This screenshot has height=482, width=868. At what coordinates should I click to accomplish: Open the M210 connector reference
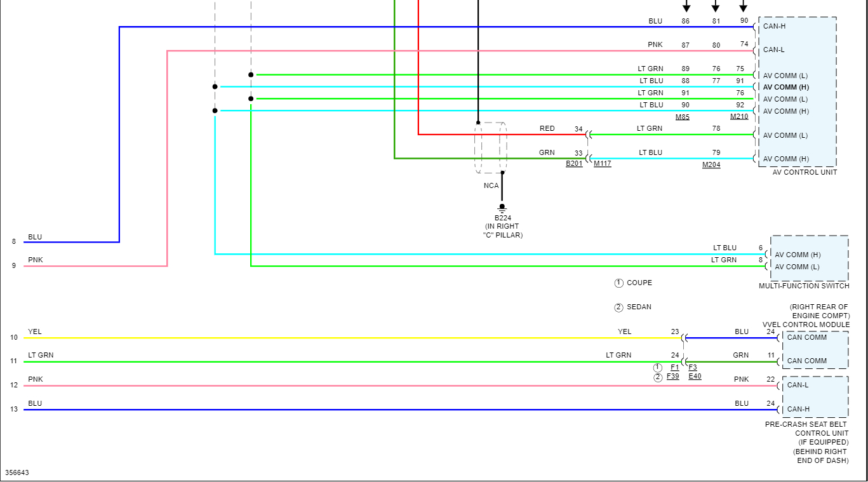tap(739, 117)
